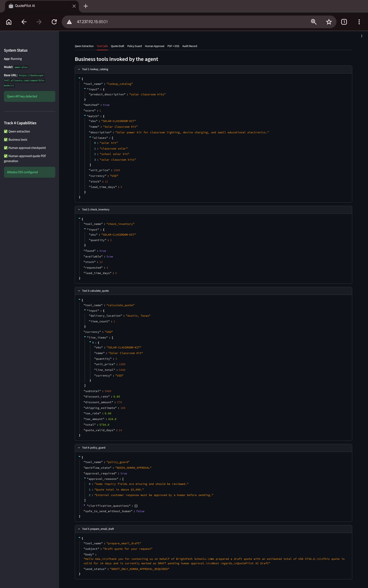This screenshot has height=588, width=368.
Task: Click the address bar URL 47.237.92.15:8501
Action: click(92, 22)
